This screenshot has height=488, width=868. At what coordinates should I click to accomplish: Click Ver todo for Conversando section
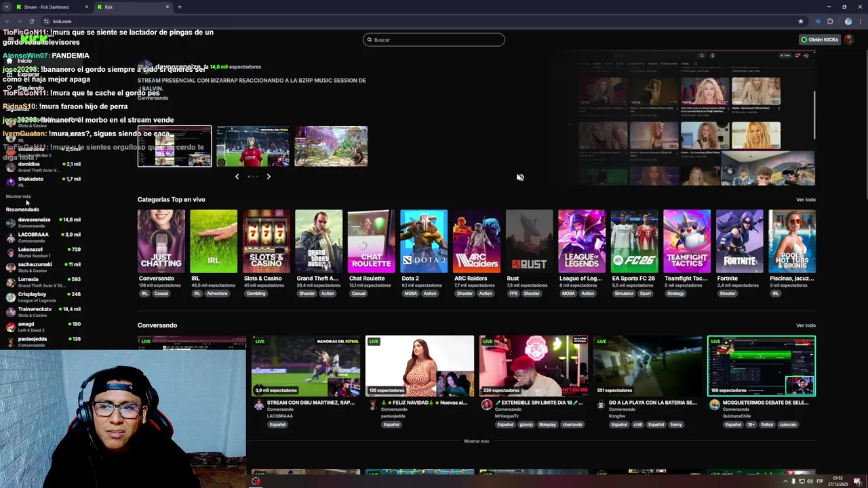[x=806, y=325]
